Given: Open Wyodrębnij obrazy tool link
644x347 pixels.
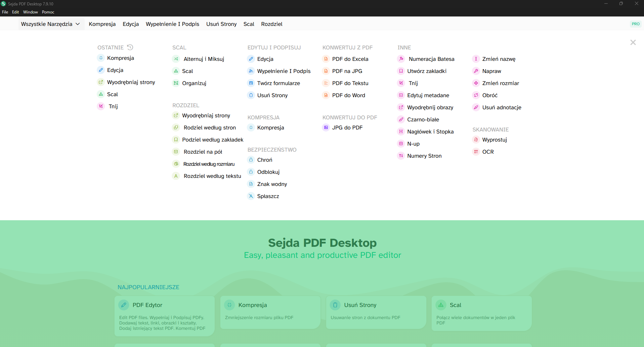Looking at the screenshot, I should (430, 107).
